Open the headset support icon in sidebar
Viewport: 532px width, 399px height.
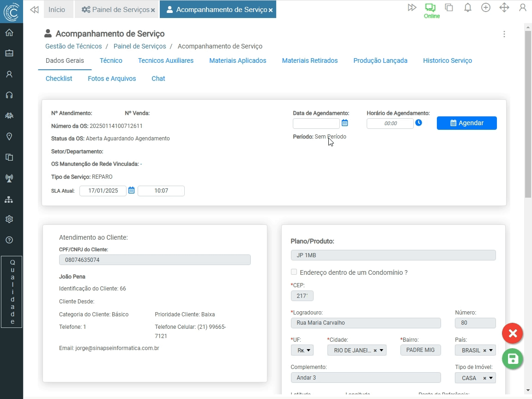coord(9,95)
